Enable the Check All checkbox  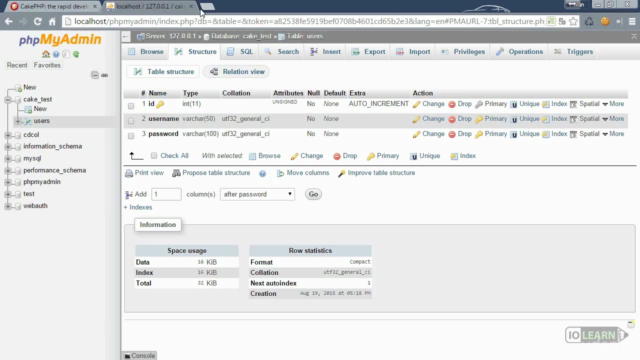pos(154,156)
